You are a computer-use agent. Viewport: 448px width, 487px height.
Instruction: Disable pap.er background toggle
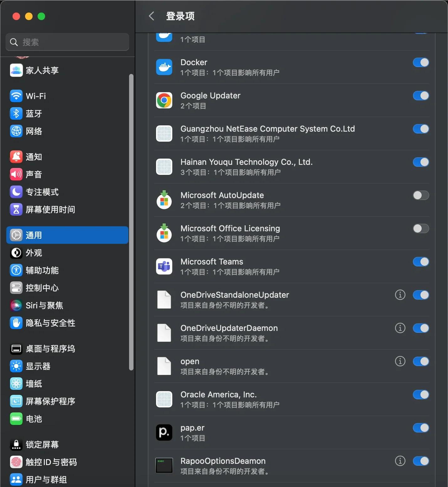[421, 428]
